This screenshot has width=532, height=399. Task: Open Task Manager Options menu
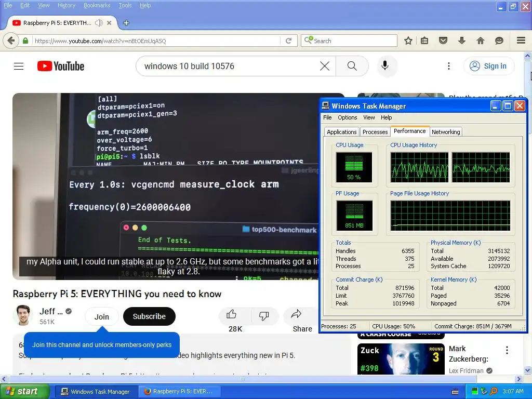click(347, 117)
